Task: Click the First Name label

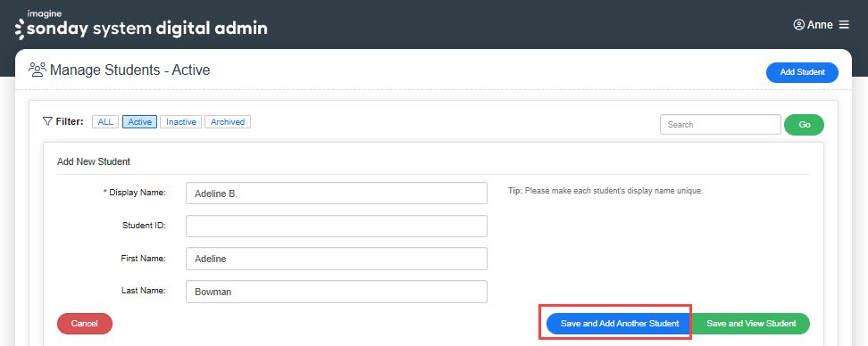Action: pos(144,258)
